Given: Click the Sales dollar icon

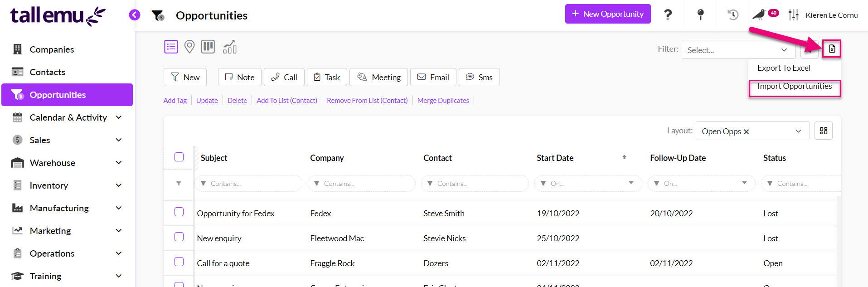Looking at the screenshot, I should click(x=18, y=140).
